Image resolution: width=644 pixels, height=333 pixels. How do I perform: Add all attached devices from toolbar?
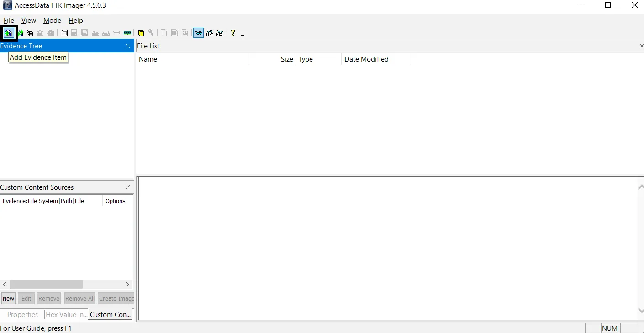tap(20, 33)
